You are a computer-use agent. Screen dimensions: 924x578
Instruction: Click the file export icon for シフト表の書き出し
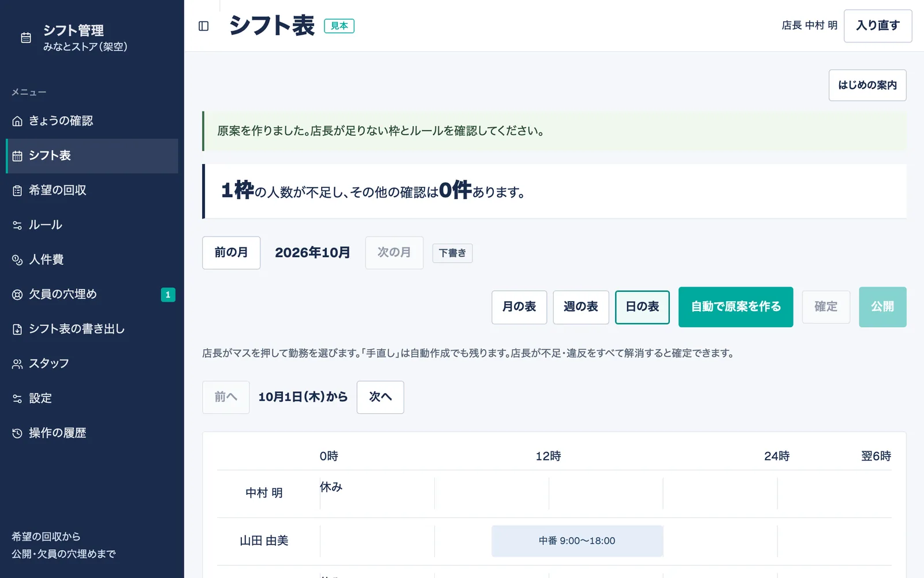pos(17,329)
